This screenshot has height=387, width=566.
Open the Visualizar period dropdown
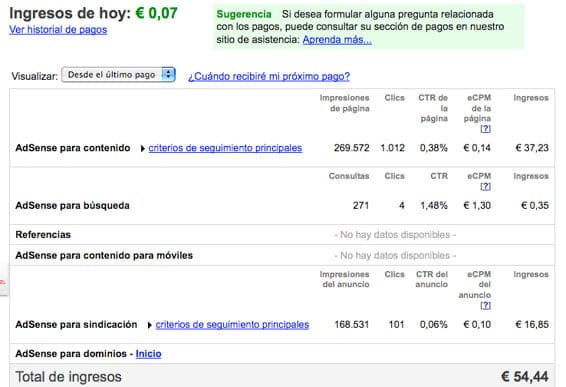118,75
